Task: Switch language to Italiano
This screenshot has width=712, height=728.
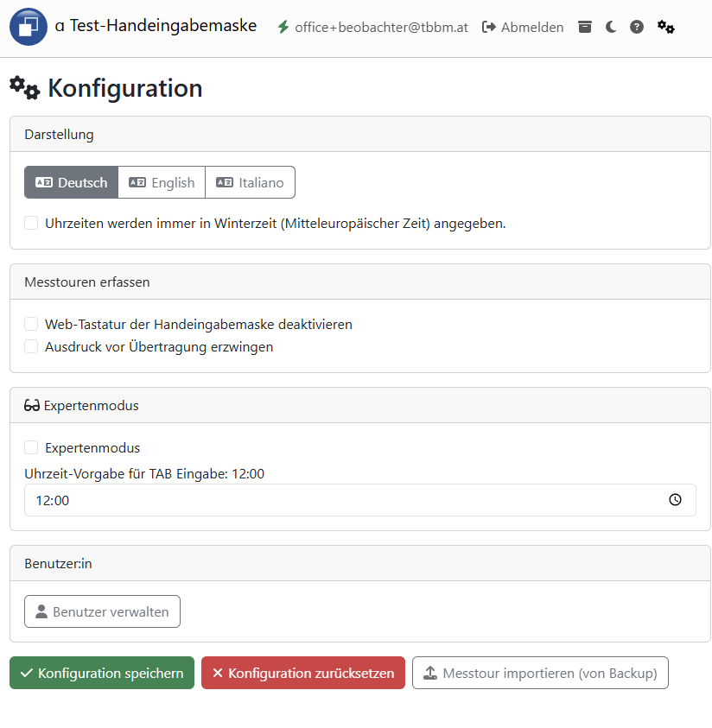Action: (x=250, y=182)
